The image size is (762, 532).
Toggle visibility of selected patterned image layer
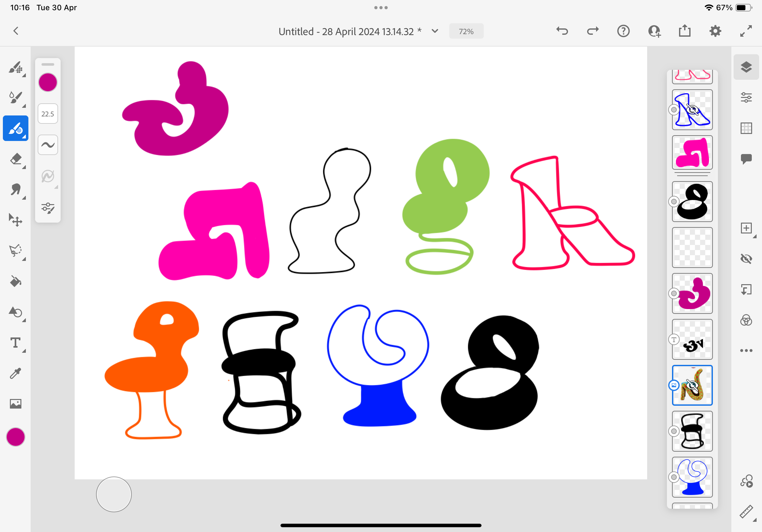(x=692, y=385)
